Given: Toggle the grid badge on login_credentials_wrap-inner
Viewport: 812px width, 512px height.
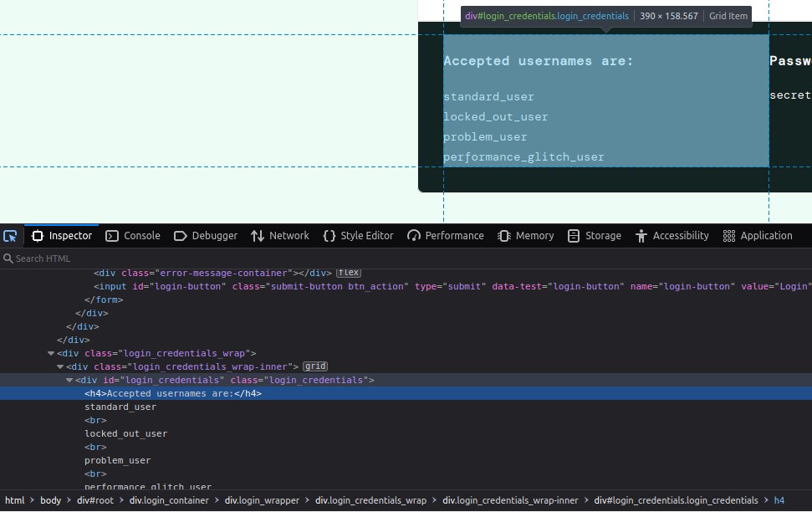Looking at the screenshot, I should 315,366.
